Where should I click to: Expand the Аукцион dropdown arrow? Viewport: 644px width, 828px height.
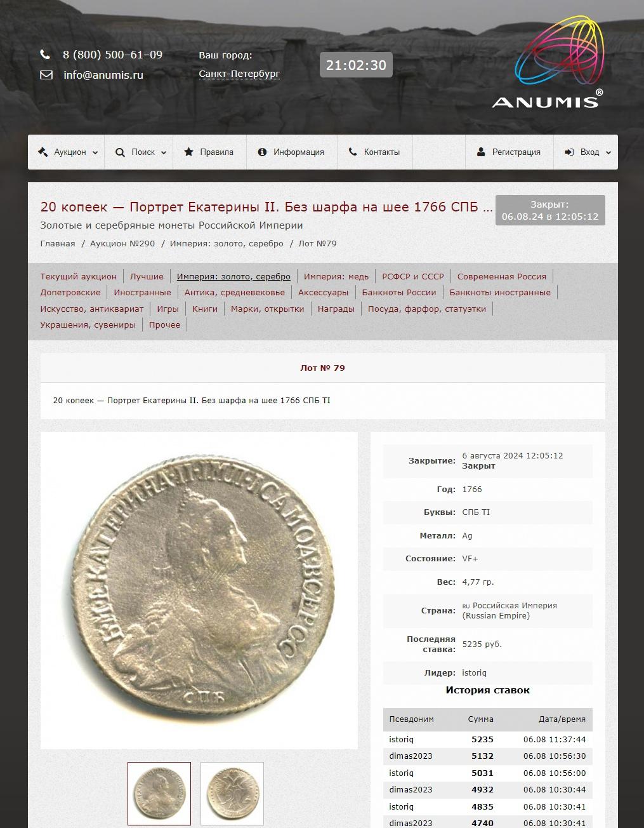point(95,152)
